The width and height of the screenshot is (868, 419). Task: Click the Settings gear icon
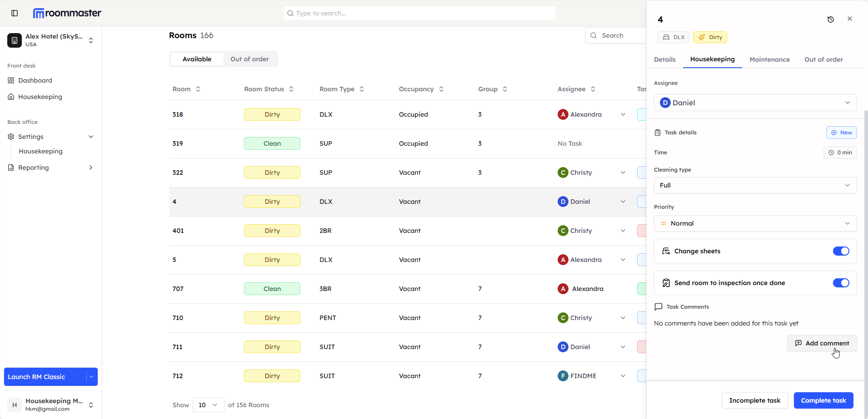click(11, 137)
